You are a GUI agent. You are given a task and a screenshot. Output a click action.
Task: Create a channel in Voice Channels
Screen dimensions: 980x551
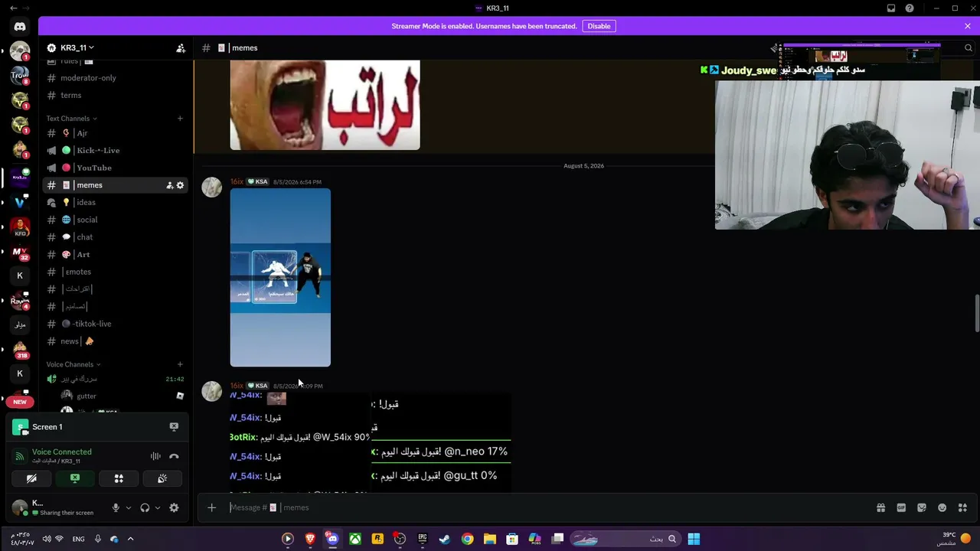click(180, 364)
